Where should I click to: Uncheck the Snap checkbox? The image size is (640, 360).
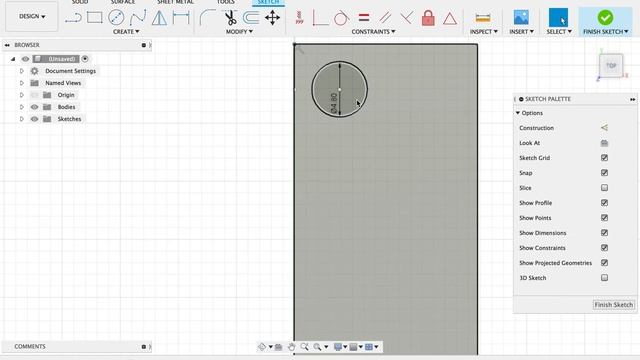coord(604,173)
